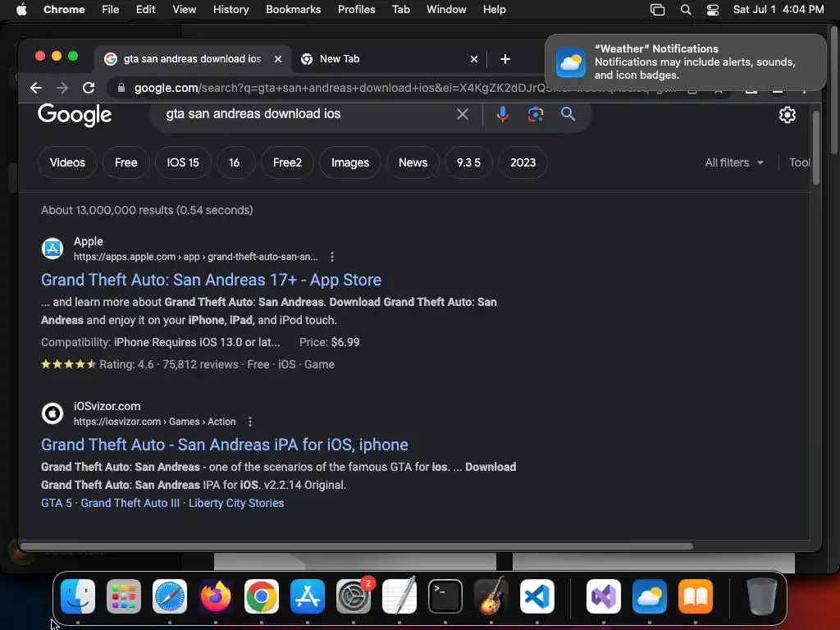840x630 pixels.
Task: Click the Chrome address bar URL
Action: 343,88
